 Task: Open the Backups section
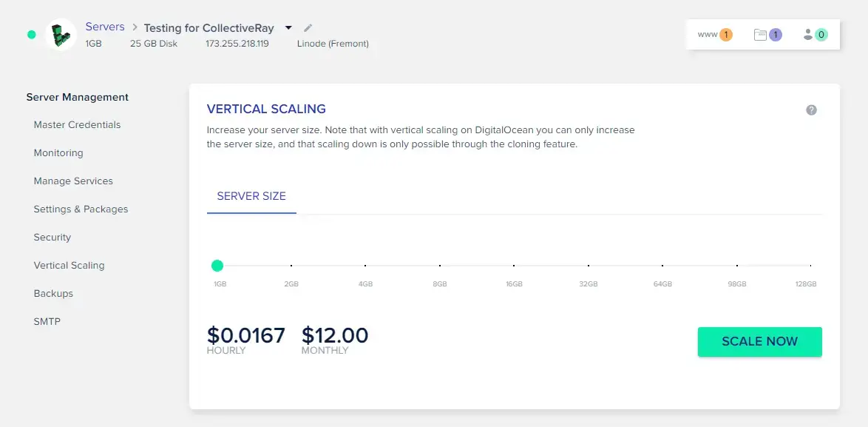pos(53,294)
